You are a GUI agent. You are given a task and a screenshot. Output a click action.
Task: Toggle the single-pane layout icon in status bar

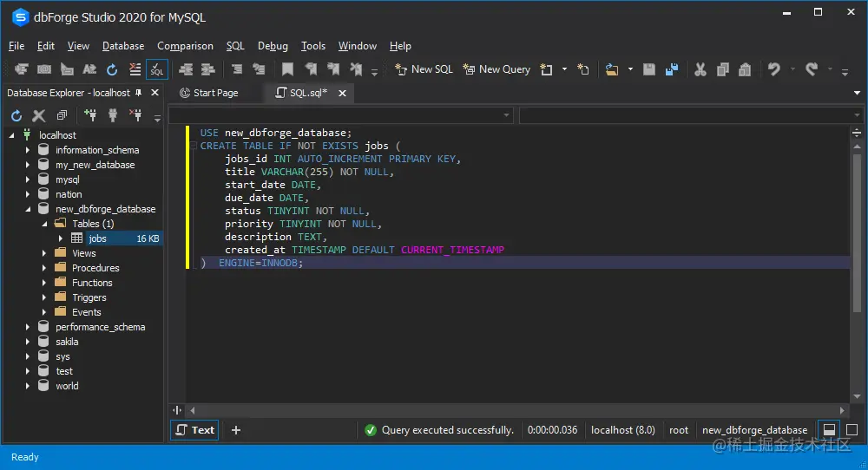(x=852, y=430)
